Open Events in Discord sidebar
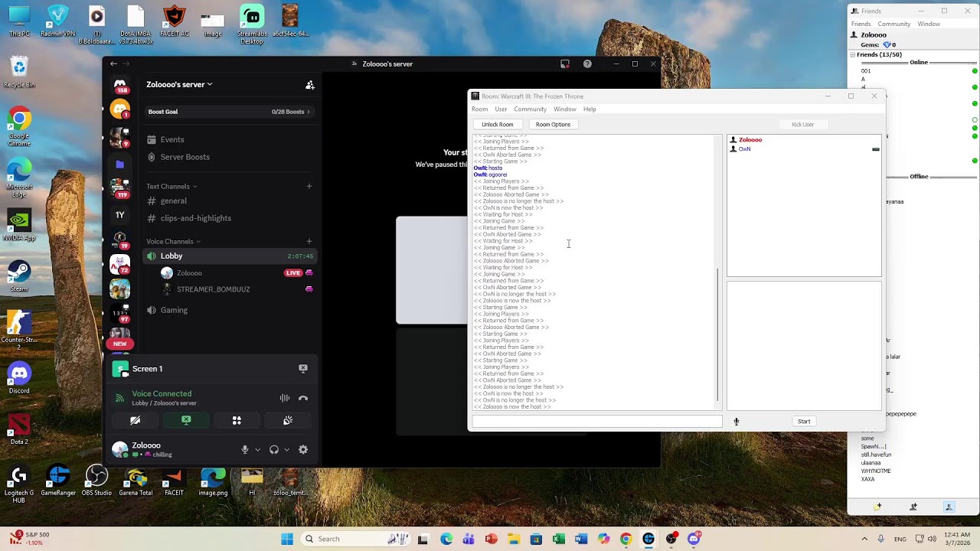 [172, 139]
